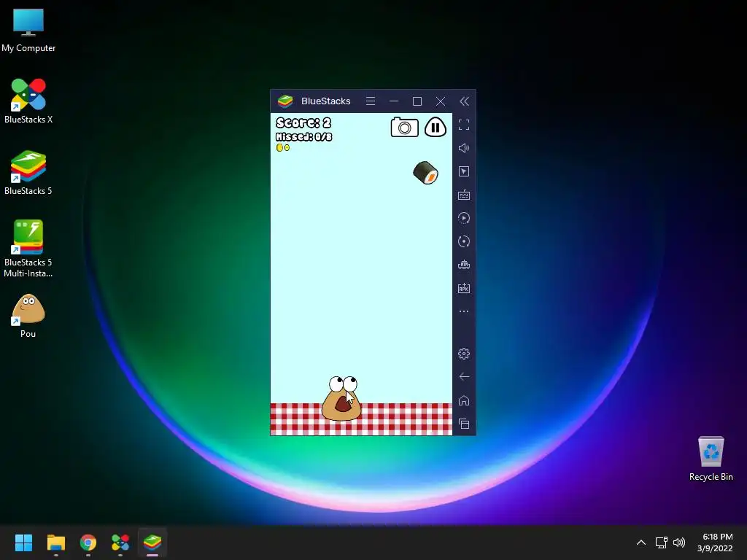Open BlueStacks X from taskbar
747x560 pixels.
pos(120,542)
